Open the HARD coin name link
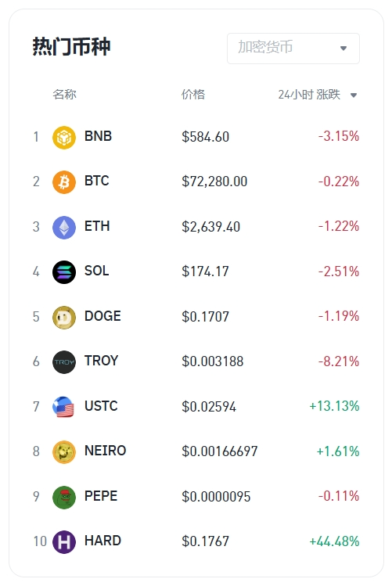 click(x=102, y=541)
